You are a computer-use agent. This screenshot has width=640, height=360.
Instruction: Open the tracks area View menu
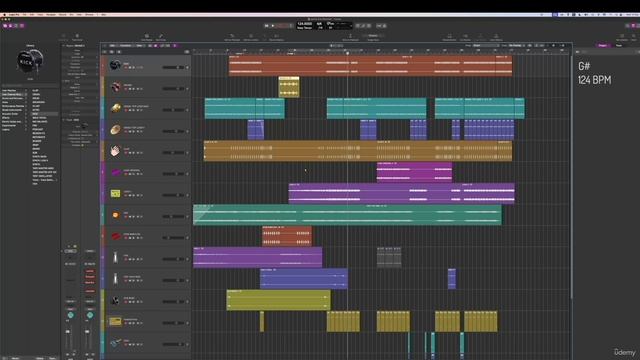(x=139, y=45)
